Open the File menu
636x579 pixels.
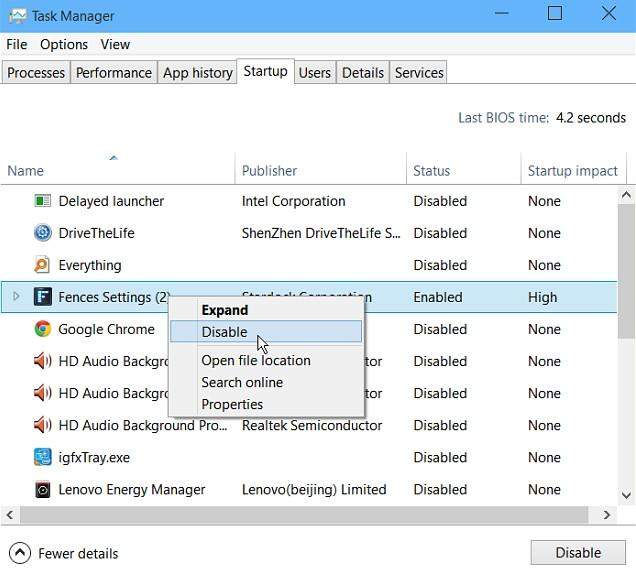coord(17,44)
